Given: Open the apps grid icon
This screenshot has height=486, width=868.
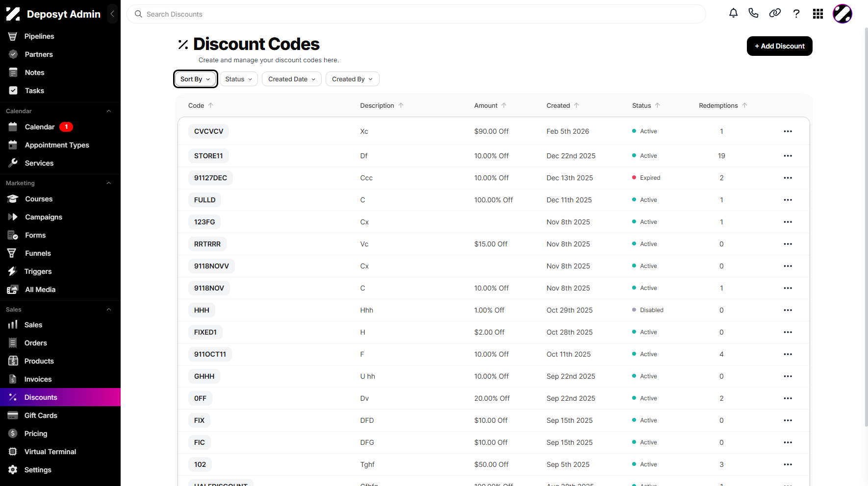Looking at the screenshot, I should [x=818, y=14].
